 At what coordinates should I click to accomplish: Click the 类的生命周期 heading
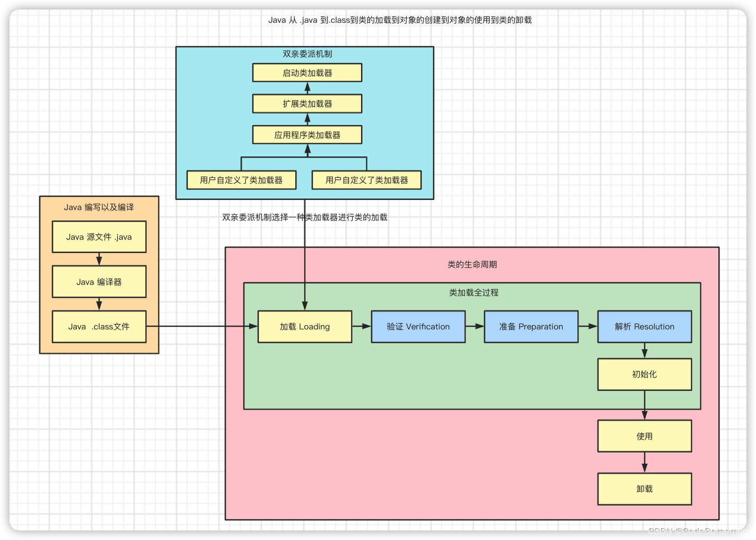[x=472, y=265]
